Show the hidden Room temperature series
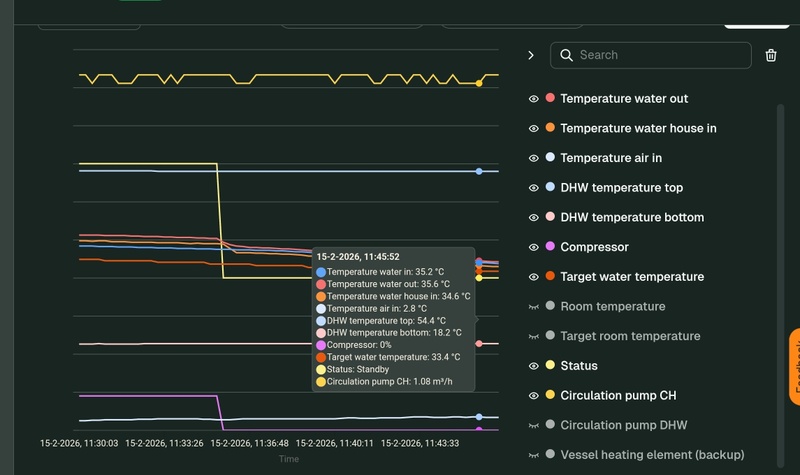The height and width of the screenshot is (475, 800). pyautogui.click(x=534, y=306)
